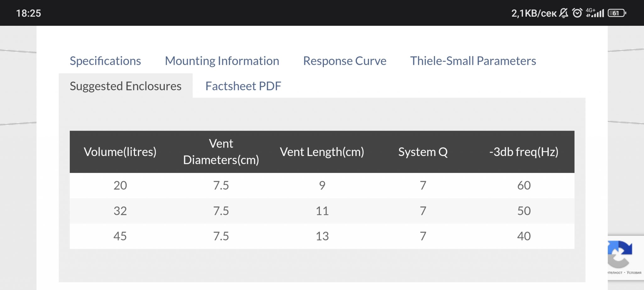
Task: Select the 45 litres volume cell
Action: (120, 236)
